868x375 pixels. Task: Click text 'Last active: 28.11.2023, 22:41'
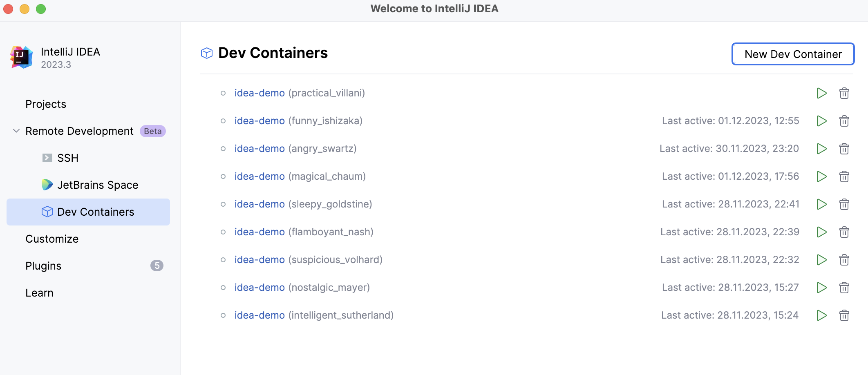tap(731, 204)
